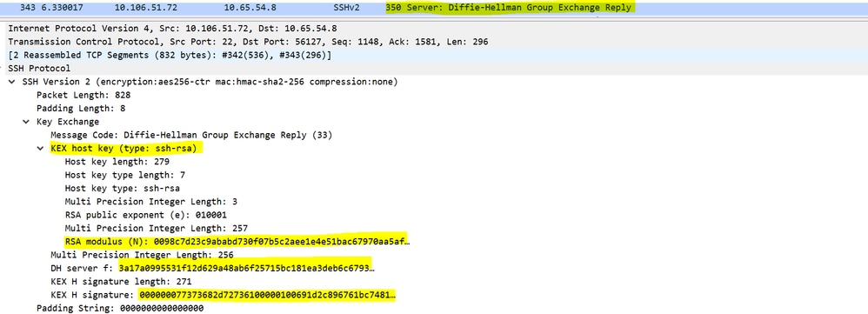This screenshot has height=314, width=868.
Task: Select the KEX H signature value line
Action: [x=224, y=295]
